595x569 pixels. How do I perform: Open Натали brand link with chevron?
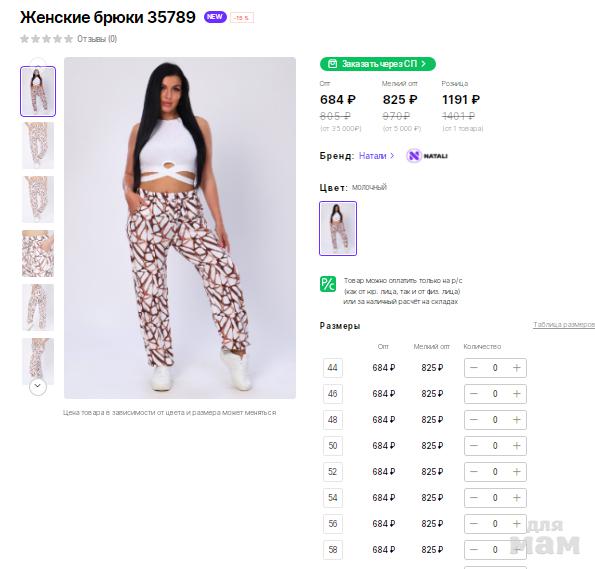point(377,156)
